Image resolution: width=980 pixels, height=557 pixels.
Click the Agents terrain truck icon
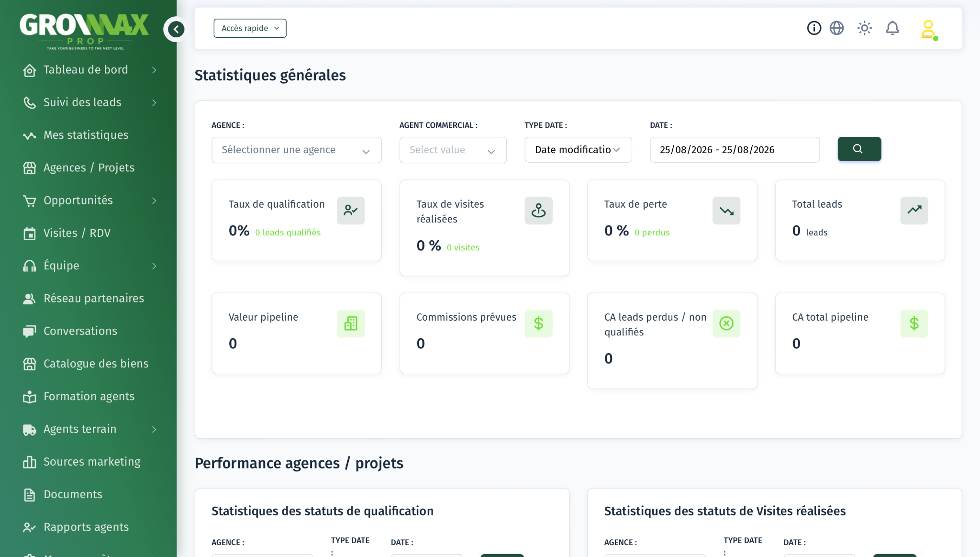(x=30, y=430)
